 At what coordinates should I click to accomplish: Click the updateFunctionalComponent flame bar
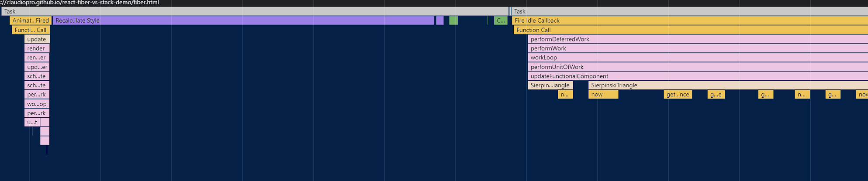[697, 76]
